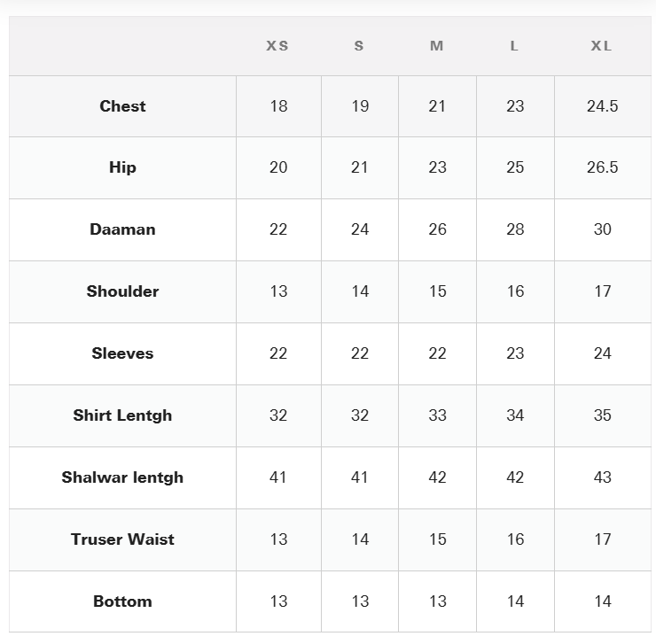
Task: Select the Shoulder row label
Action: (x=122, y=291)
